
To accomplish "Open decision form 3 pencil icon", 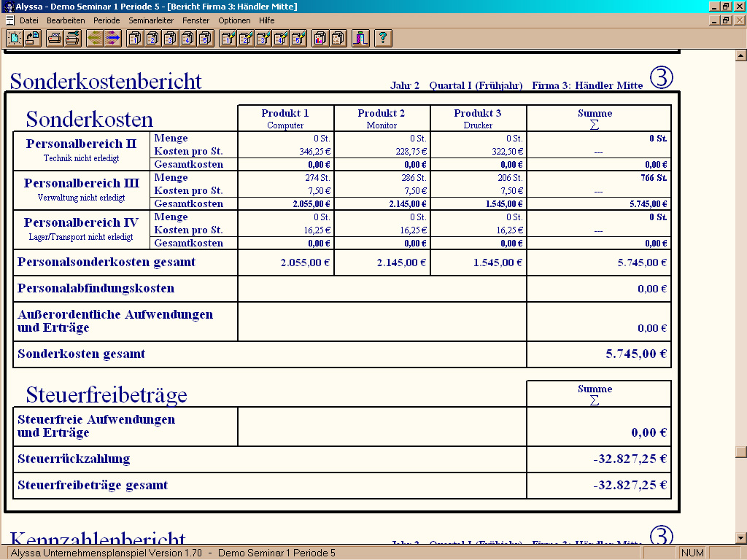I will pyautogui.click(x=263, y=38).
